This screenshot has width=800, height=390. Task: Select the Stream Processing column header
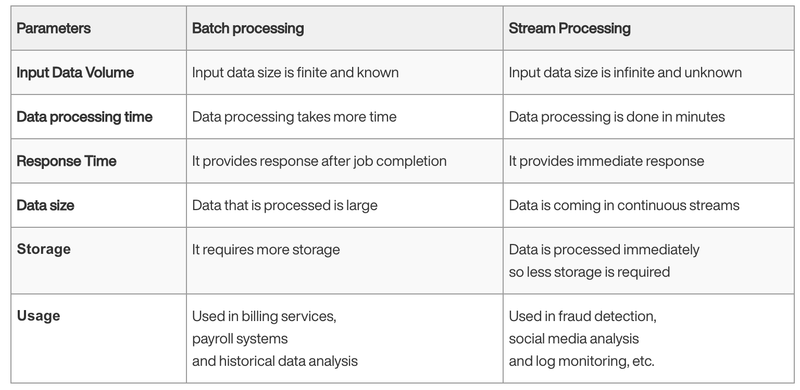pyautogui.click(x=569, y=28)
